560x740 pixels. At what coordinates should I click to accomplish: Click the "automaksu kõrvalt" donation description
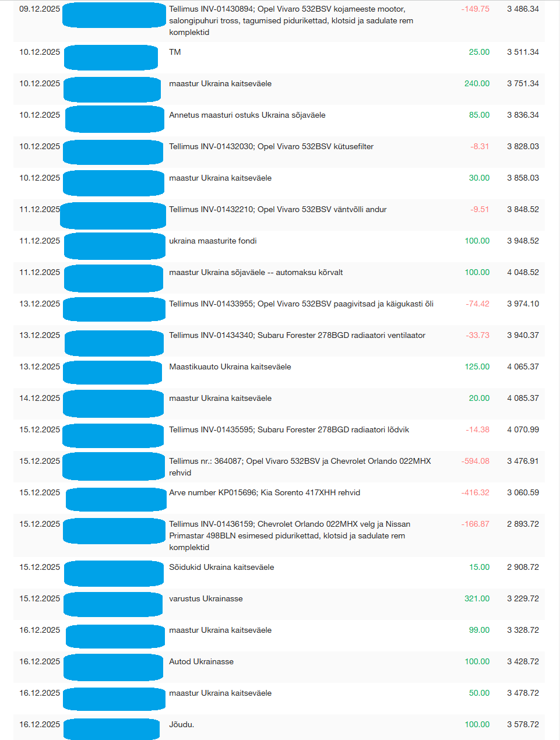(256, 273)
